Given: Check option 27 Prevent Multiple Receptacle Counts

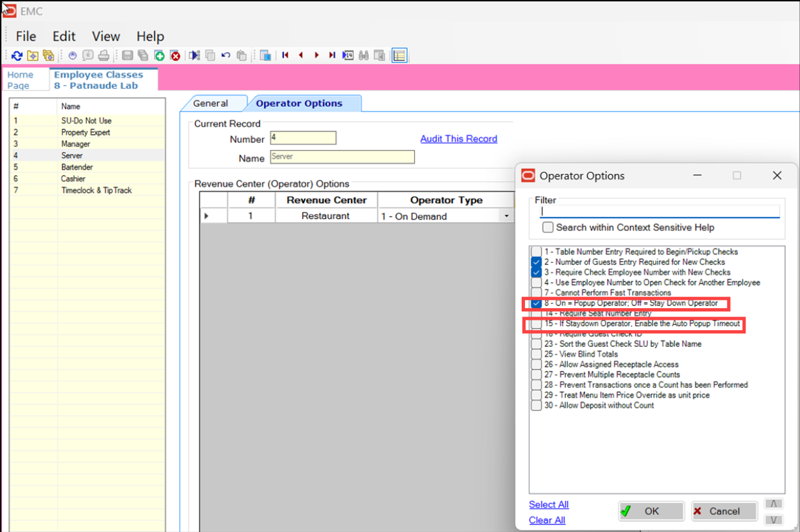Looking at the screenshot, I should click(536, 375).
